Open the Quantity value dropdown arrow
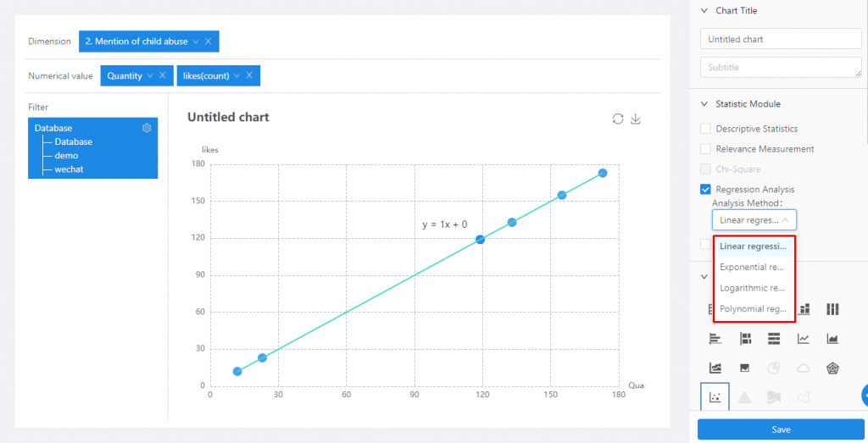The image size is (868, 443). pos(150,75)
